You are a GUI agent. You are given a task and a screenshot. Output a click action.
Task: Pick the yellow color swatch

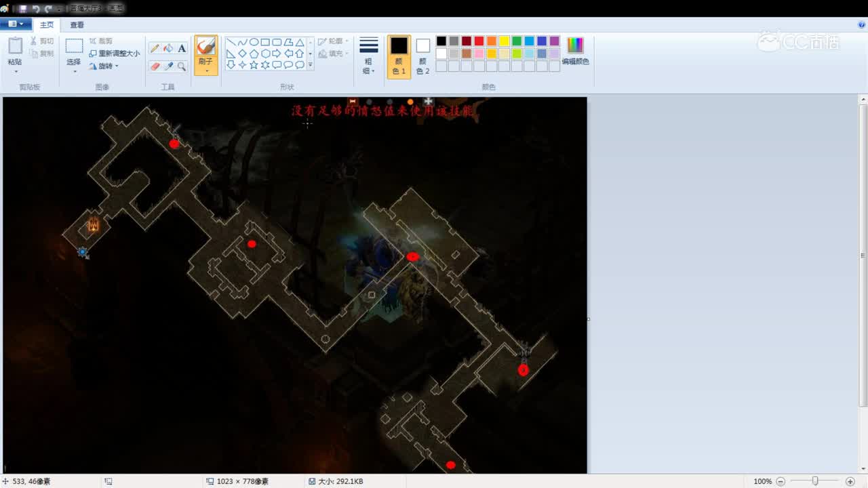[x=504, y=41]
